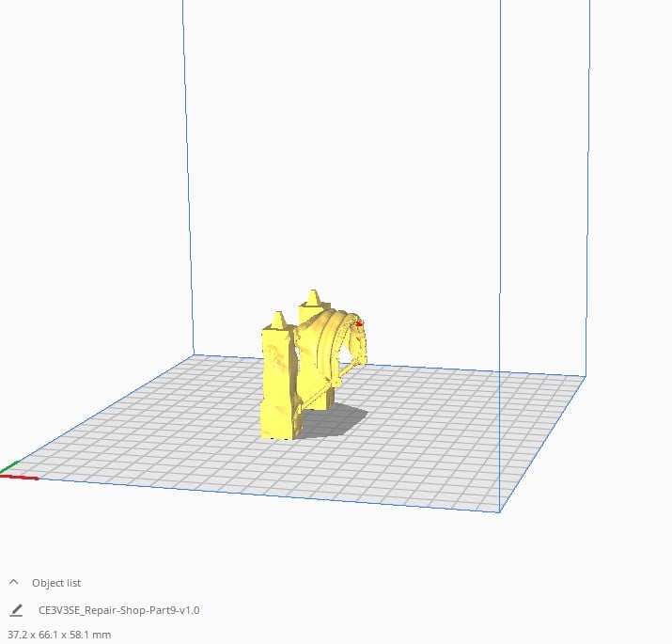Click the front-right corner of the build plate

tap(498, 511)
